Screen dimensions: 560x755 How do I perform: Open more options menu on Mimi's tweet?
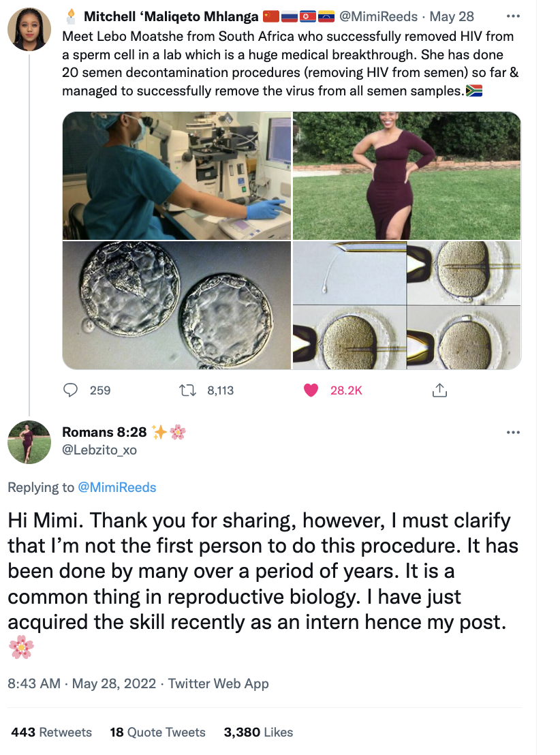[513, 16]
